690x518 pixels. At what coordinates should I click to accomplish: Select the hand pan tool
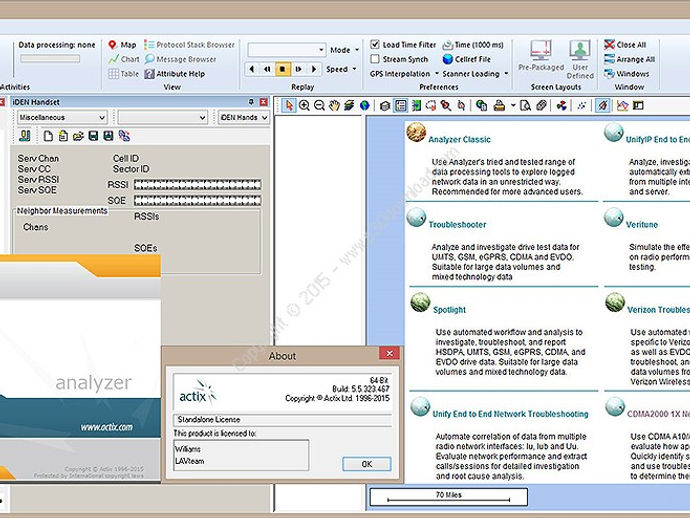click(x=334, y=106)
